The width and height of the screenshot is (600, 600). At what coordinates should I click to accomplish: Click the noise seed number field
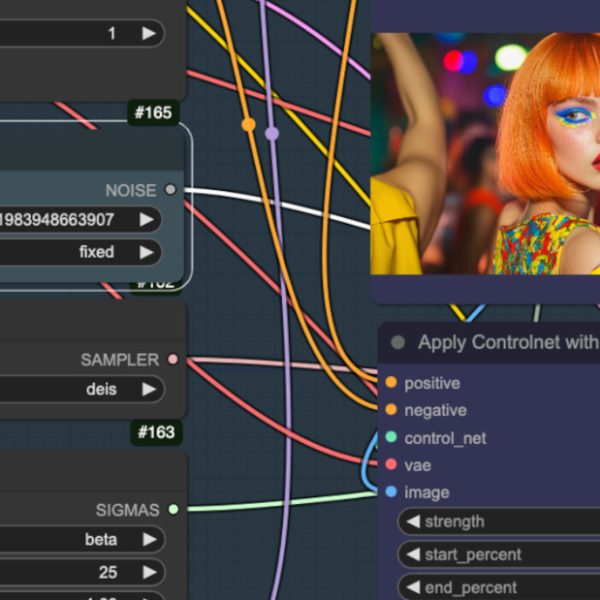click(x=60, y=220)
